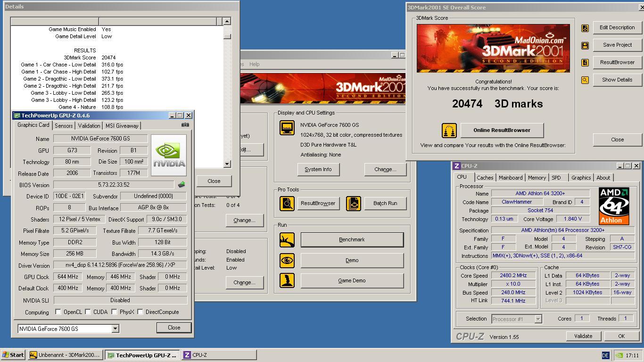Click the BIOS save chip icon in GPU-Z
This screenshot has height=362, width=644.
point(182,185)
